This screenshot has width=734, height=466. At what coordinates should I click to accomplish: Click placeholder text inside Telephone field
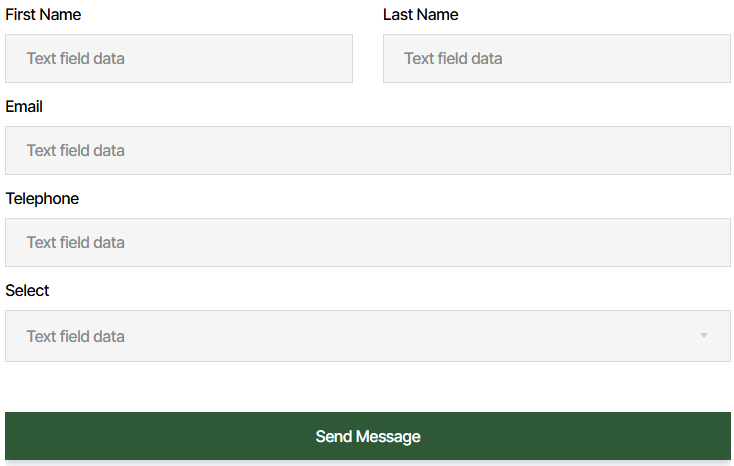pos(76,243)
